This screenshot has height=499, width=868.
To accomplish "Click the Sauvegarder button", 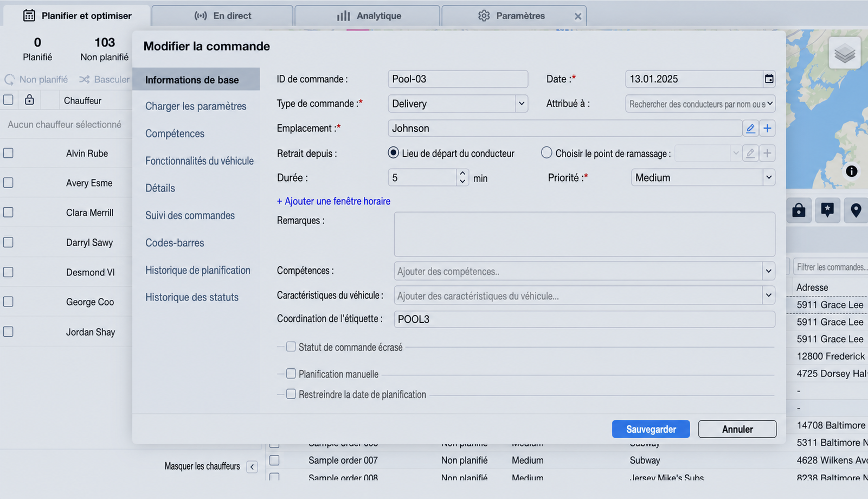I will [x=651, y=429].
